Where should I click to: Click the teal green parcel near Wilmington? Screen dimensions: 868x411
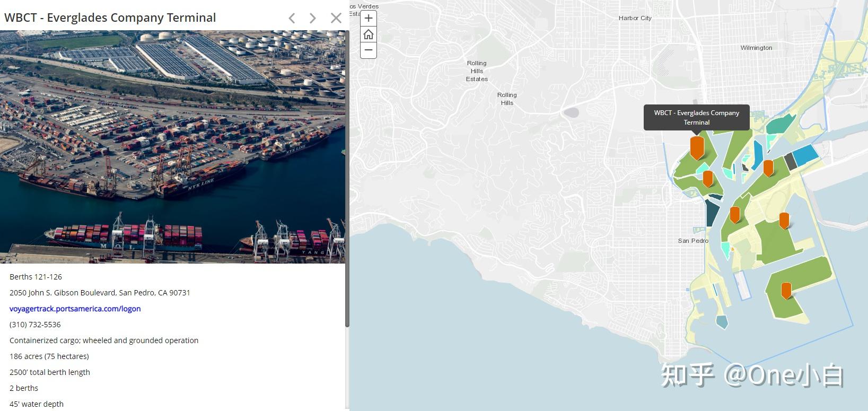pos(781,124)
